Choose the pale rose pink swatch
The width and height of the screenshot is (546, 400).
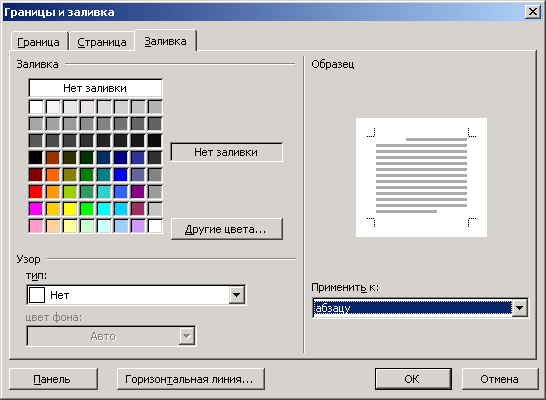pos(36,226)
